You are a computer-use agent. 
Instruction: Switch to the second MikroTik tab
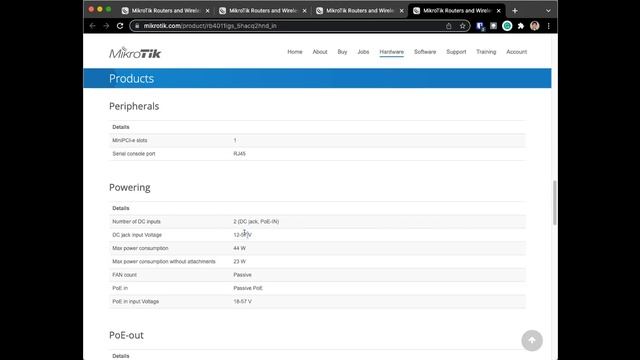coord(263,11)
